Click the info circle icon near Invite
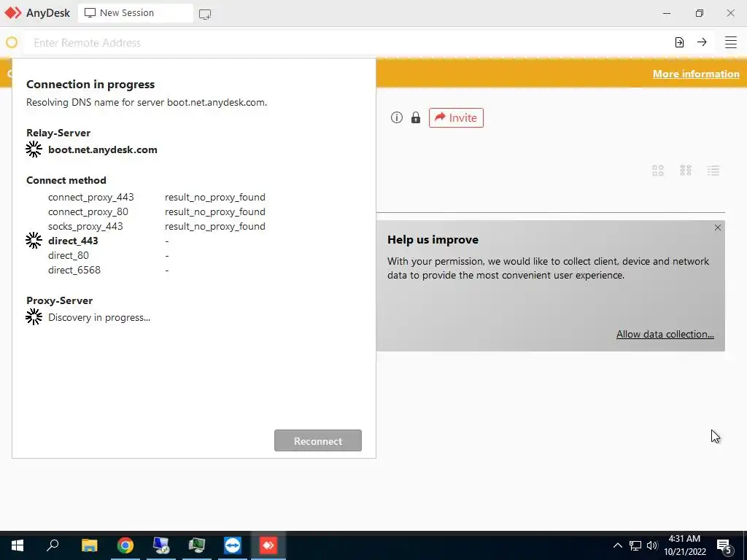Screen dimensions: 747x560 396,117
